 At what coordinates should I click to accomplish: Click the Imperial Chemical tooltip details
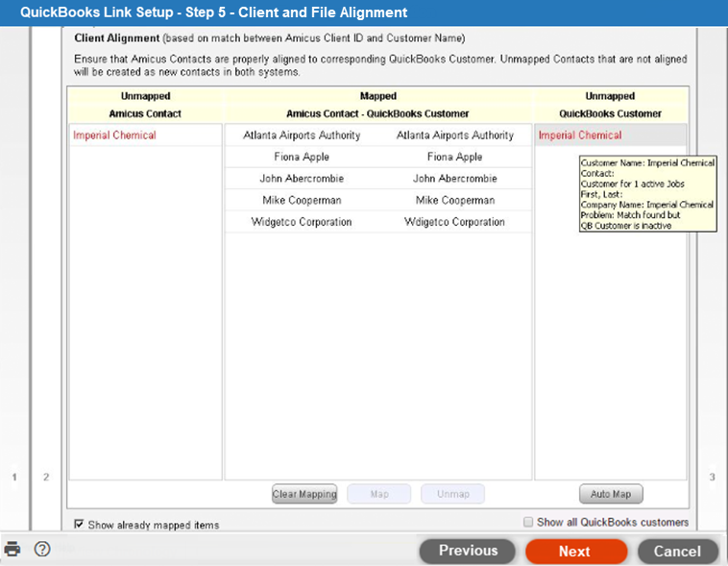tap(647, 194)
